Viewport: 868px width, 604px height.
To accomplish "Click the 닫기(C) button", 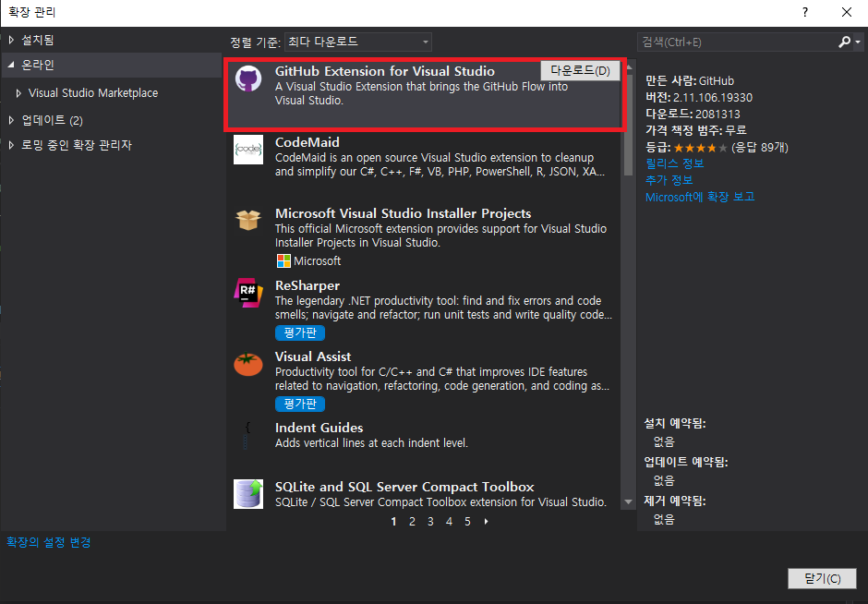I will click(x=822, y=578).
